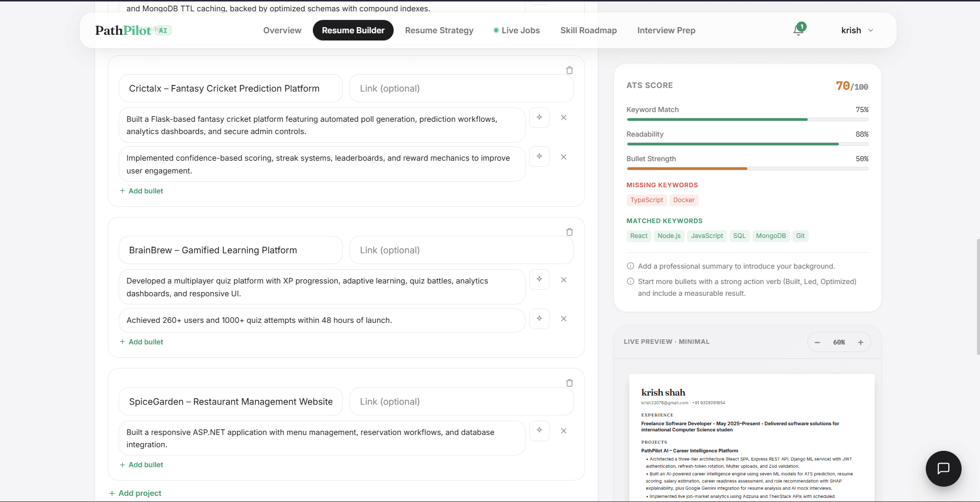AI-enhance the responsive ASP.NET bullet
980x502 pixels.
click(x=539, y=430)
